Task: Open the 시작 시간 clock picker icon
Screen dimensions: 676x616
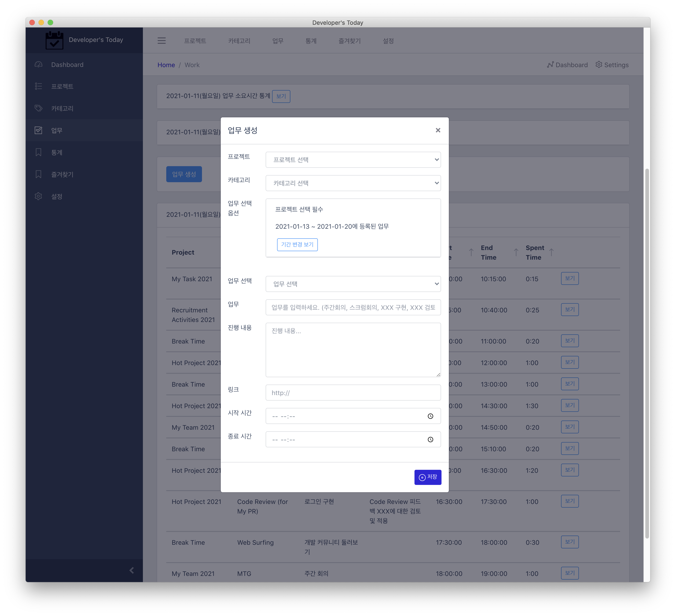Action: (430, 416)
